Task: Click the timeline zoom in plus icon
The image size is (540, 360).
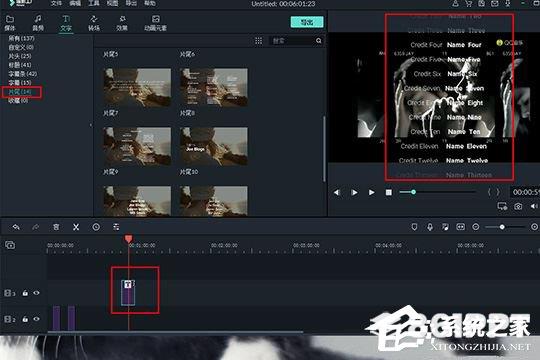Action: [x=534, y=227]
